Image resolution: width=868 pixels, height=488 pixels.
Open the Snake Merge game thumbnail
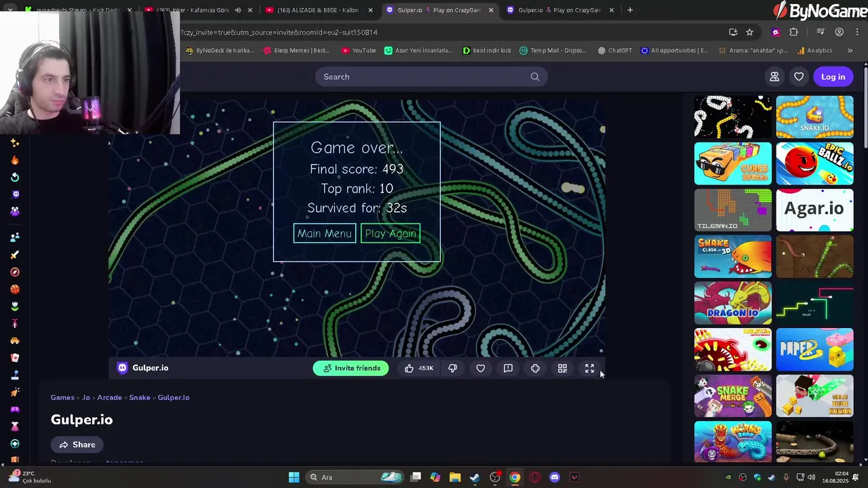click(733, 396)
